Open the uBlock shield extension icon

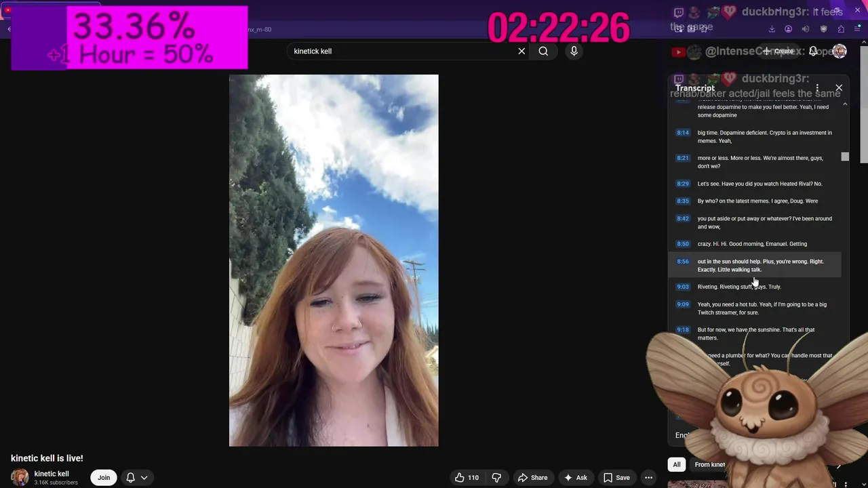(823, 29)
